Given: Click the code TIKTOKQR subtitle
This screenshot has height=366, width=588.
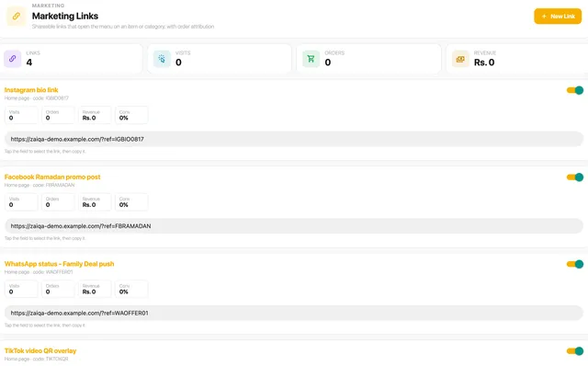Looking at the screenshot, I should click(37, 359).
